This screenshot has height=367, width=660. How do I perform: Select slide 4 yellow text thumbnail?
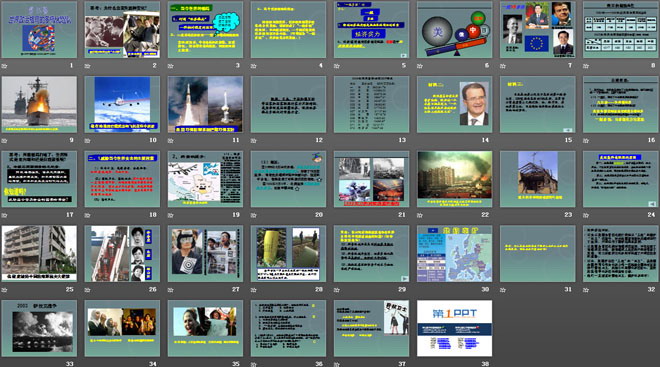288,29
